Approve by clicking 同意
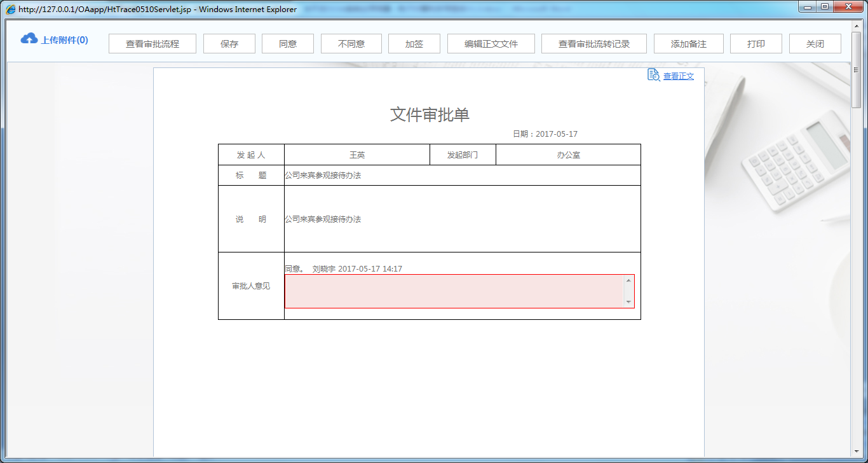This screenshot has width=868, height=463. [x=288, y=44]
